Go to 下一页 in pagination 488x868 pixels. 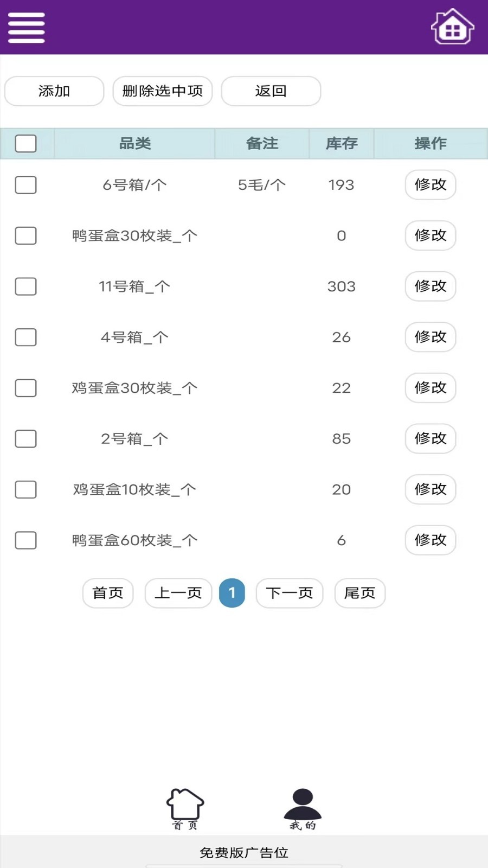(x=290, y=593)
